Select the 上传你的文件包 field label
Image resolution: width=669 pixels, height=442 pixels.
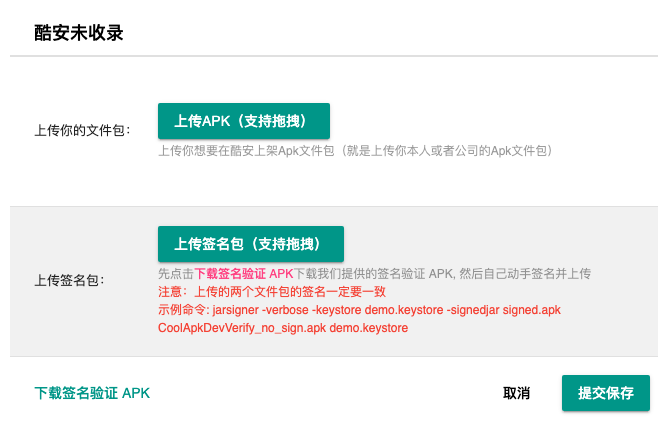(82, 130)
